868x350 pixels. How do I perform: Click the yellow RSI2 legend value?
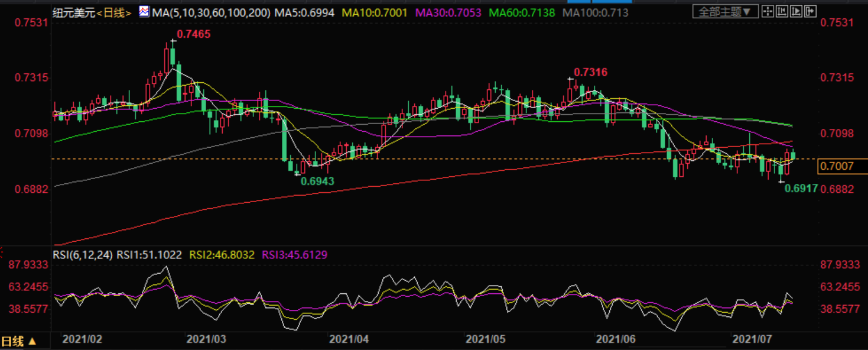[x=222, y=255]
